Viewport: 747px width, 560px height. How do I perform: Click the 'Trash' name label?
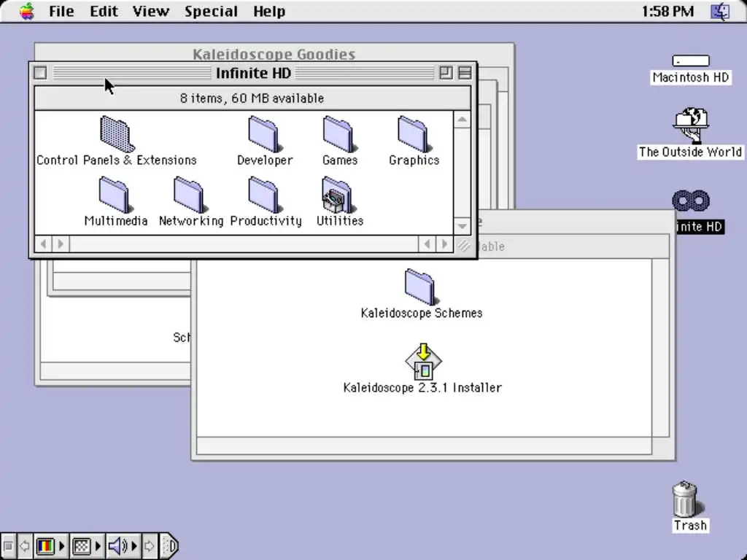point(690,525)
